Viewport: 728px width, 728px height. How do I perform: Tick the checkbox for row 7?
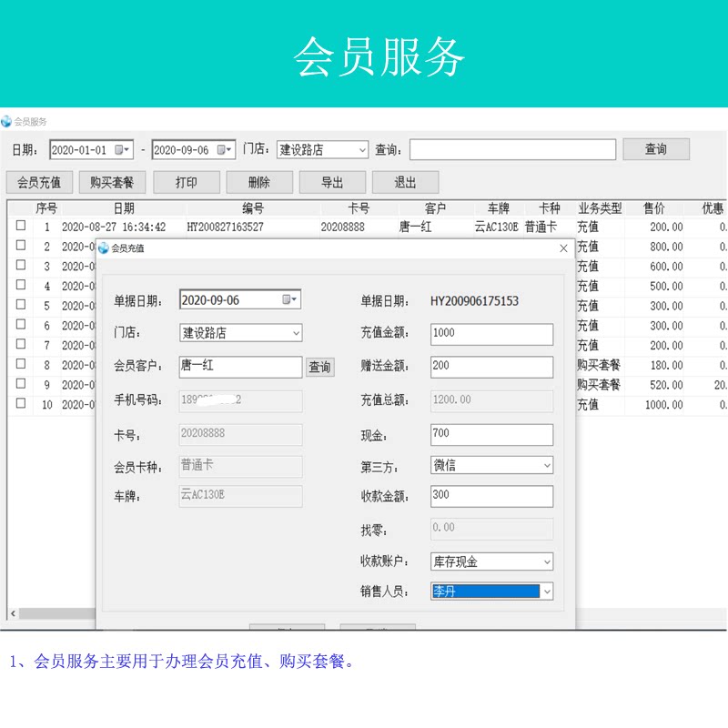pos(21,344)
